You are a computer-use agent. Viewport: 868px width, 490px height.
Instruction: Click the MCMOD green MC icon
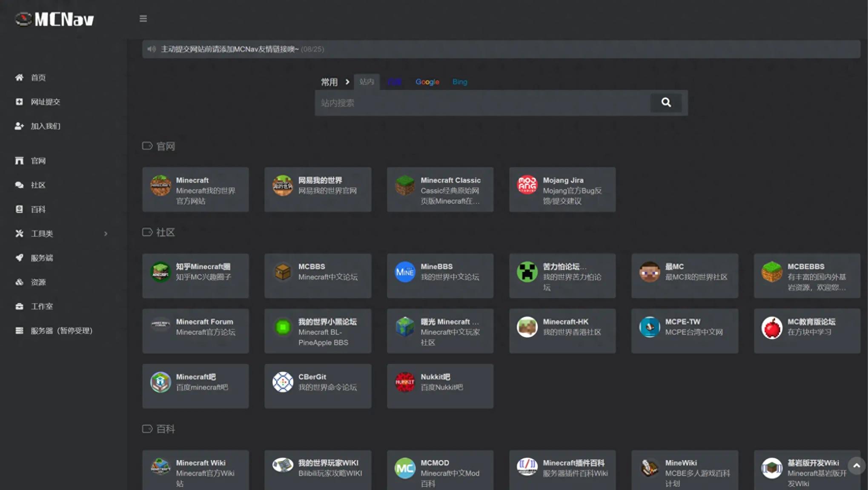point(404,468)
